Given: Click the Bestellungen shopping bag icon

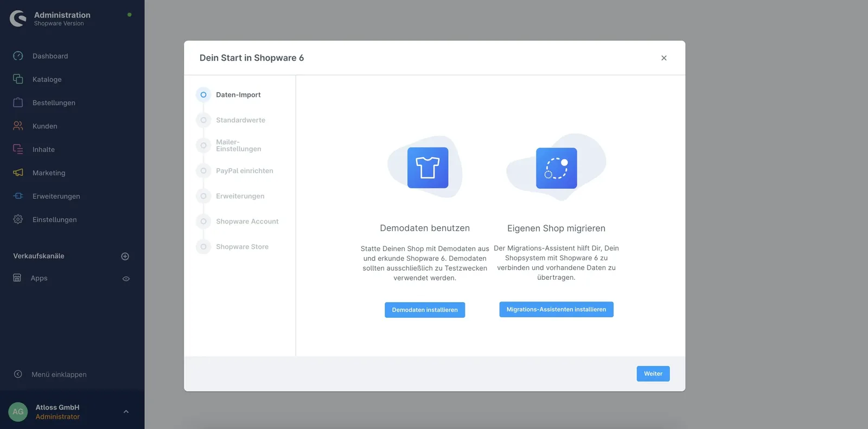Looking at the screenshot, I should [x=18, y=103].
